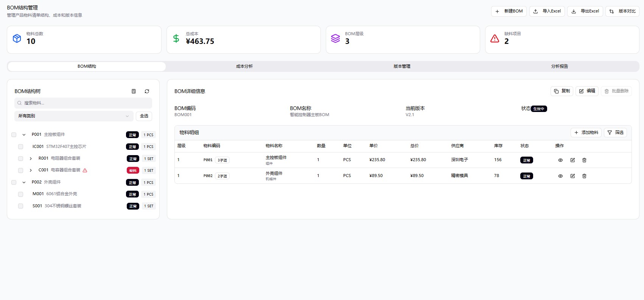Check the P001 主控板组件 checkbox
644x300 pixels.
pyautogui.click(x=14, y=135)
